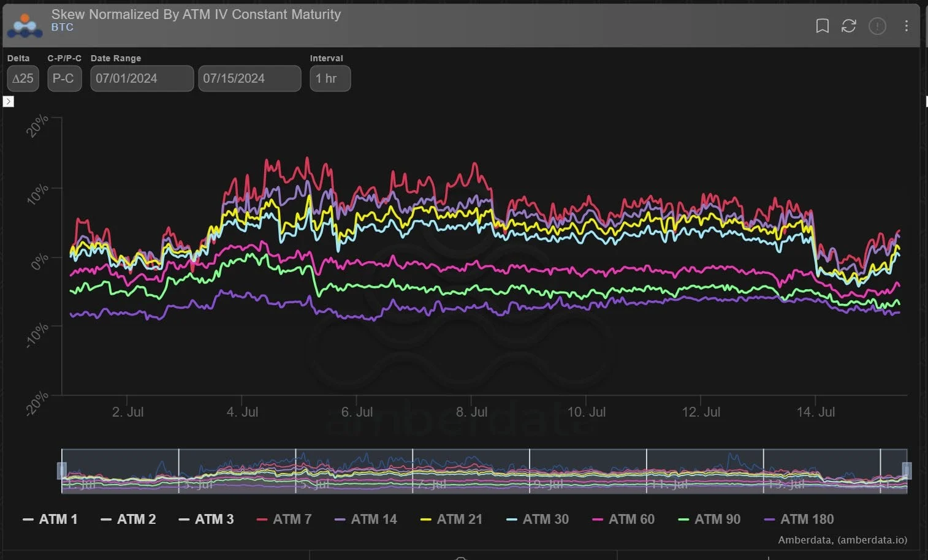Click the chart title Skew Normalized By ATM IV

click(x=196, y=14)
